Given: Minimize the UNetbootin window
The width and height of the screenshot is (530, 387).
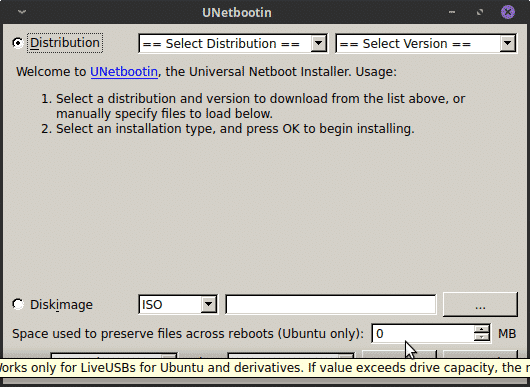Looking at the screenshot, I should coord(452,12).
